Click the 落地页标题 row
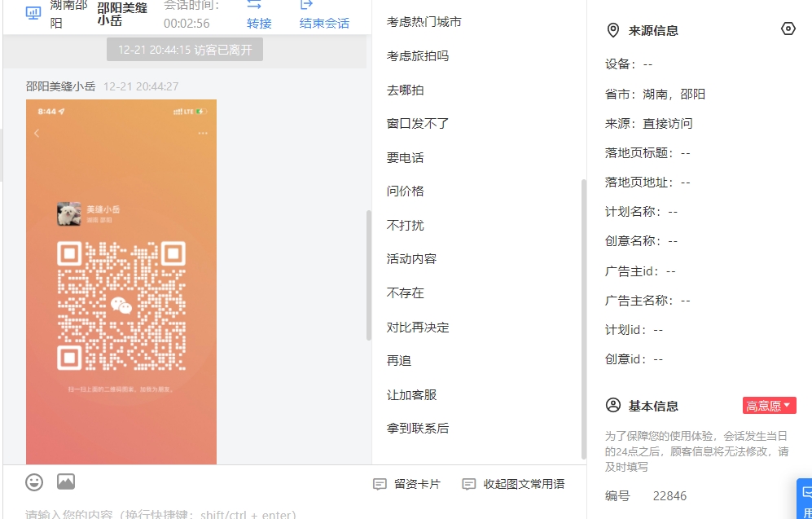The image size is (812, 519). pyautogui.click(x=647, y=153)
